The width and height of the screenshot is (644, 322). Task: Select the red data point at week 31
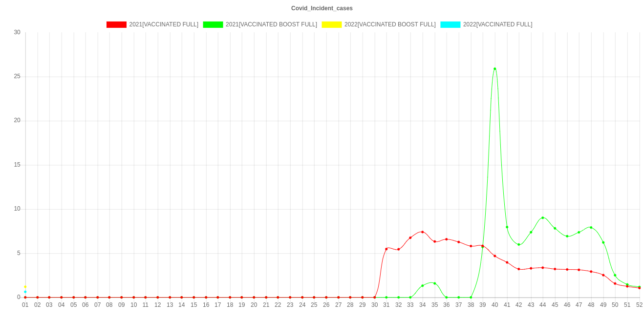pos(386,249)
